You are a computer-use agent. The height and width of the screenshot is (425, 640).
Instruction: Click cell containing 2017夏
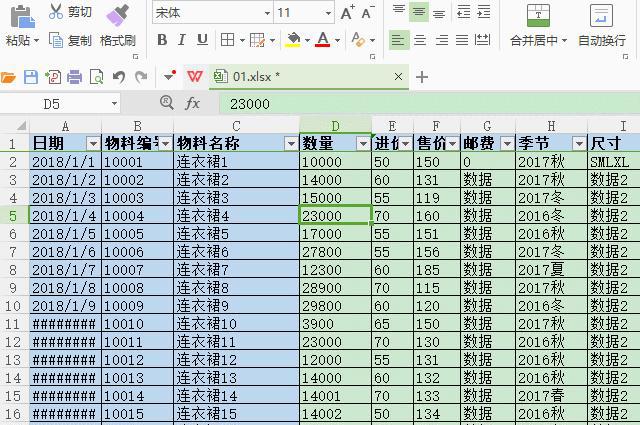point(551,270)
